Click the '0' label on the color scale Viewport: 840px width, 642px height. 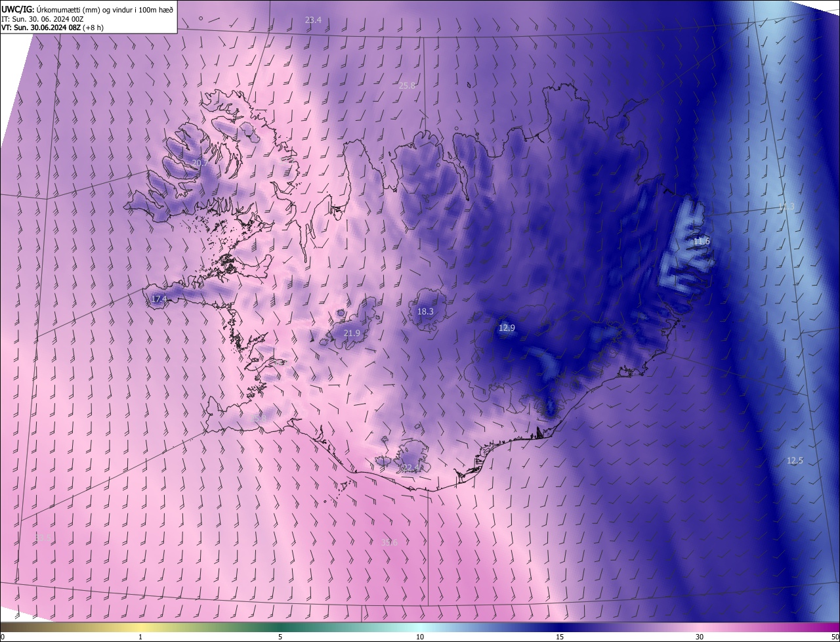3,637
